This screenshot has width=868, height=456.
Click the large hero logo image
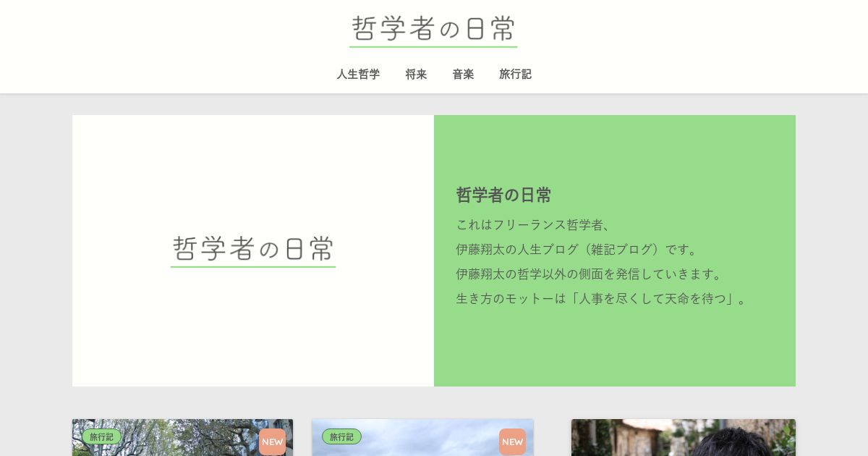point(253,250)
